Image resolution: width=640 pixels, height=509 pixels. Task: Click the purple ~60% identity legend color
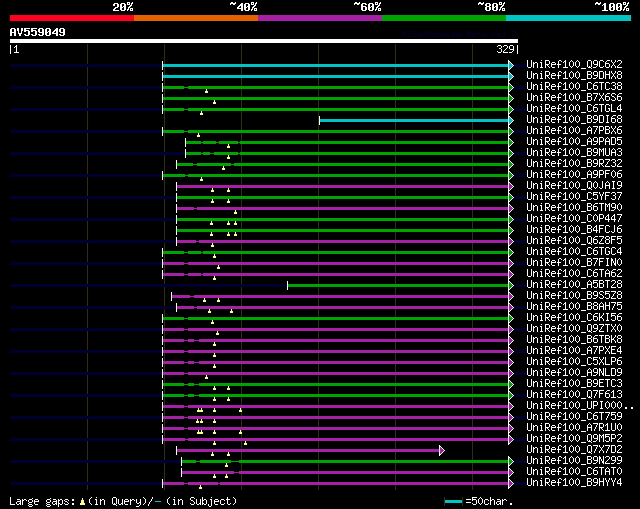click(x=320, y=18)
